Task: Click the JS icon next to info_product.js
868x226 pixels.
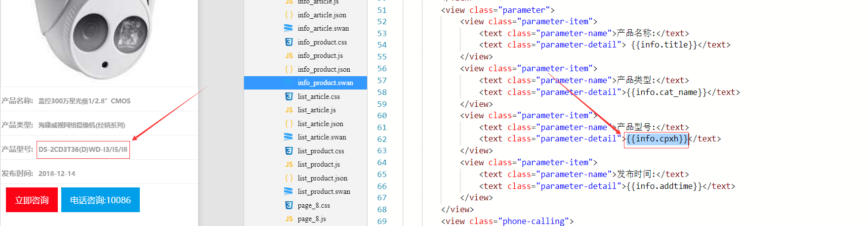Action: click(x=289, y=55)
